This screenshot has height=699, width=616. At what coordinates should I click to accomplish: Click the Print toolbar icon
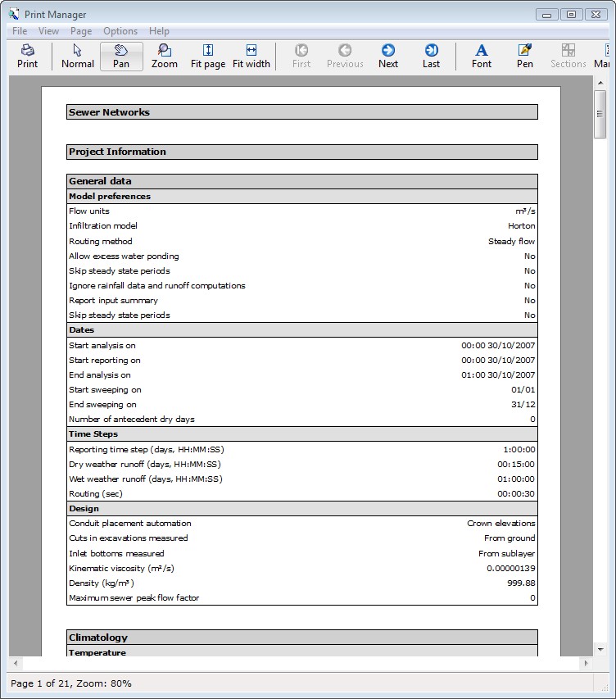27,56
